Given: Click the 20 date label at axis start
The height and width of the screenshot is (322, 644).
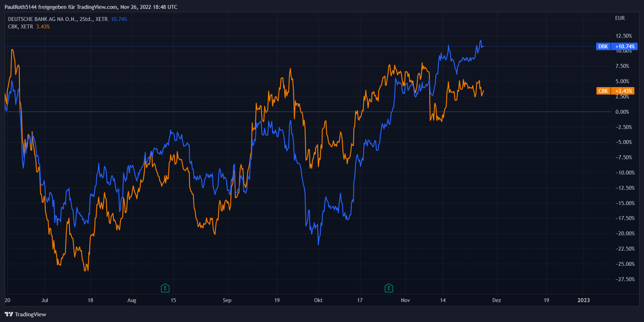Looking at the screenshot, I should (7, 300).
